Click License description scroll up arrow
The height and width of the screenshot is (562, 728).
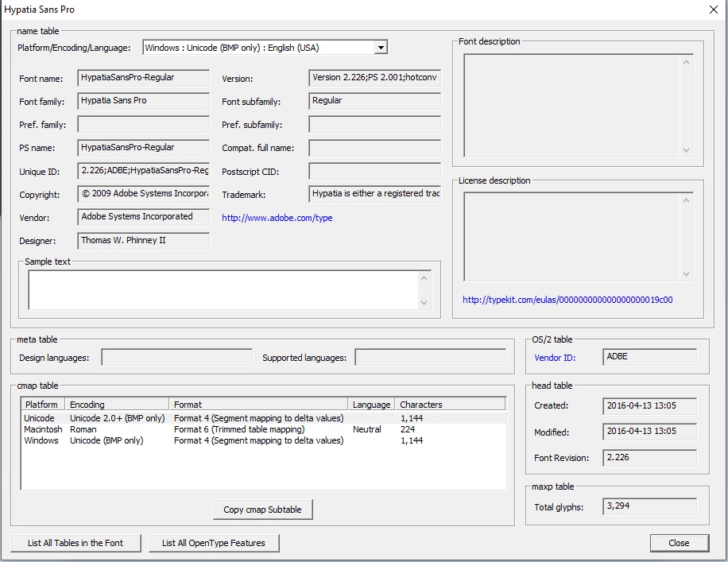click(x=686, y=200)
